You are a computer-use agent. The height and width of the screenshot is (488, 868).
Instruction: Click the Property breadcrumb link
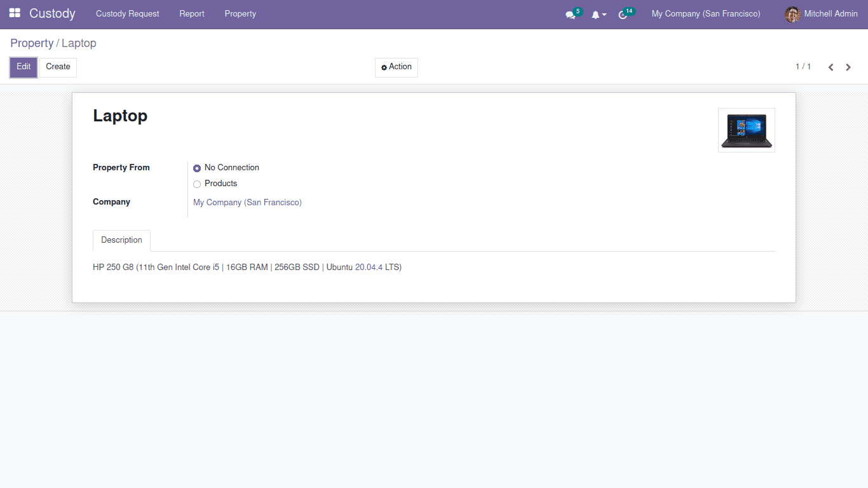[x=32, y=43]
